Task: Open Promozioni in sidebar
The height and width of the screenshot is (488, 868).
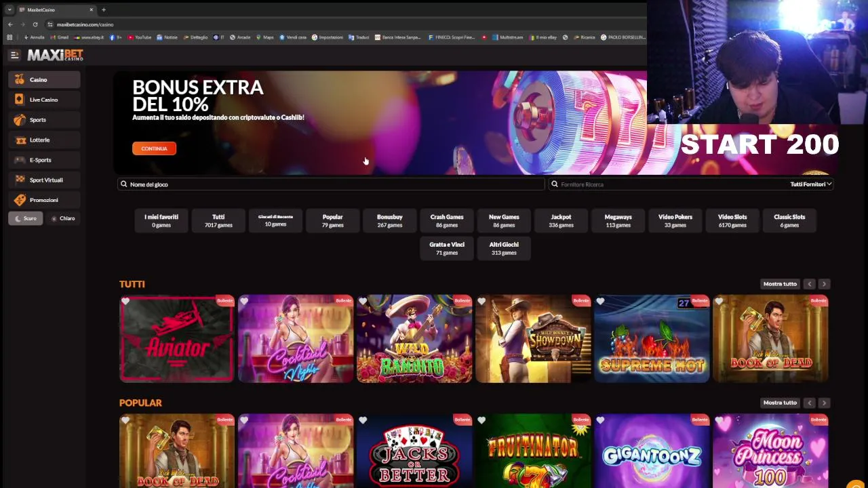Action: (x=45, y=200)
